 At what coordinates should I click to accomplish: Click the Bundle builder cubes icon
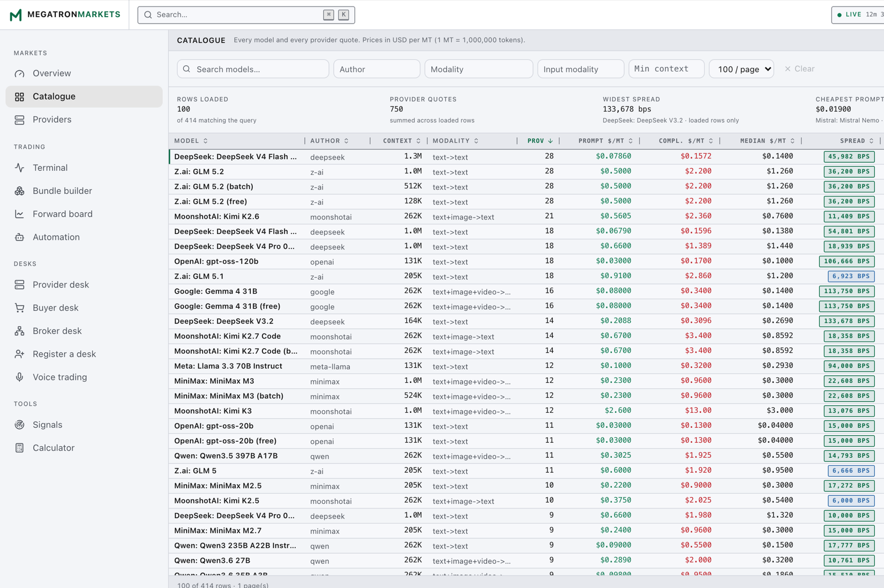(x=19, y=191)
